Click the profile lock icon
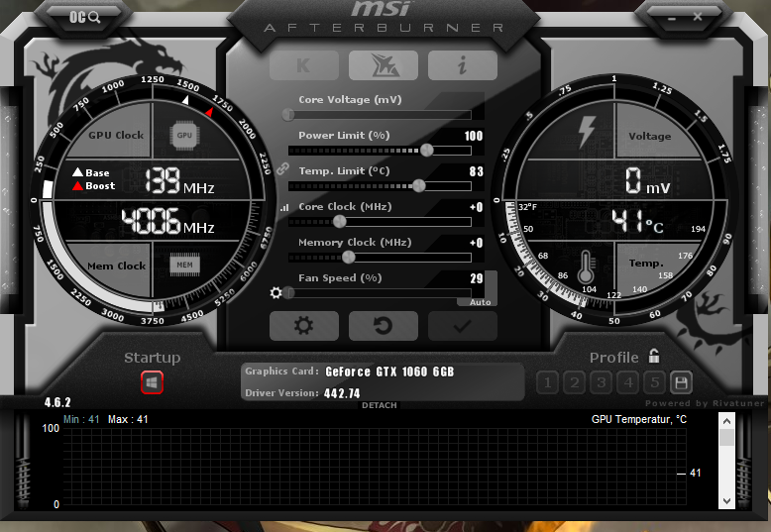771x532 pixels. point(653,356)
